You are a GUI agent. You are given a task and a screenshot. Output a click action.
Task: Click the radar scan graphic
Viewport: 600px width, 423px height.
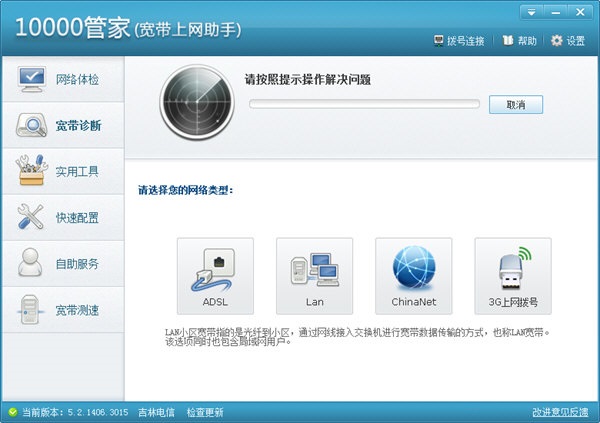pos(197,102)
